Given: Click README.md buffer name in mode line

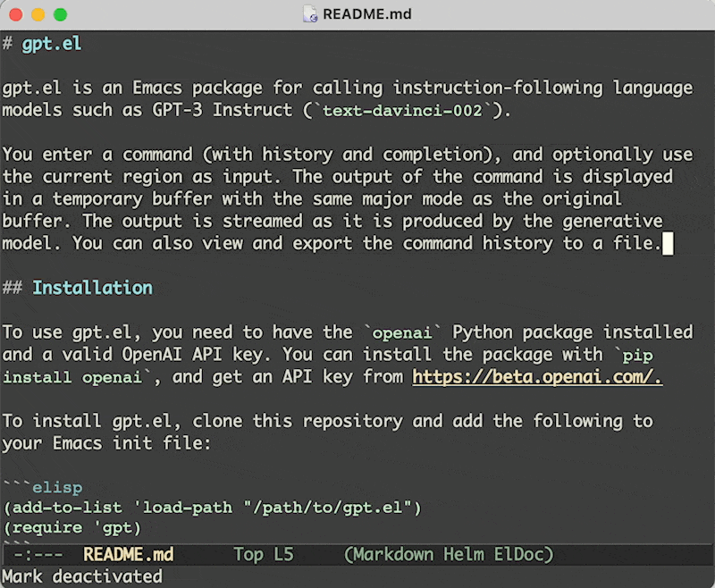Looking at the screenshot, I should (128, 555).
